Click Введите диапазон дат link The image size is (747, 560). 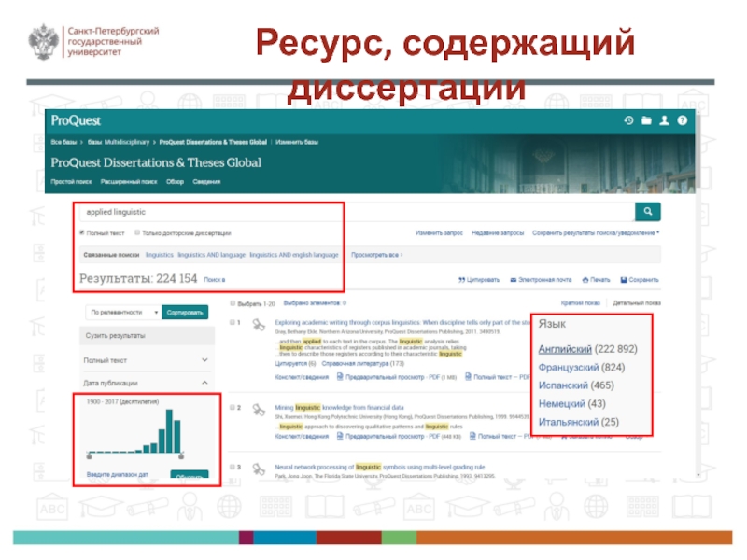[118, 475]
